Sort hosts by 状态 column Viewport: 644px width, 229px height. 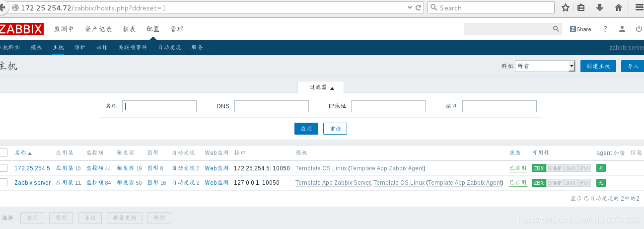[x=515, y=153]
